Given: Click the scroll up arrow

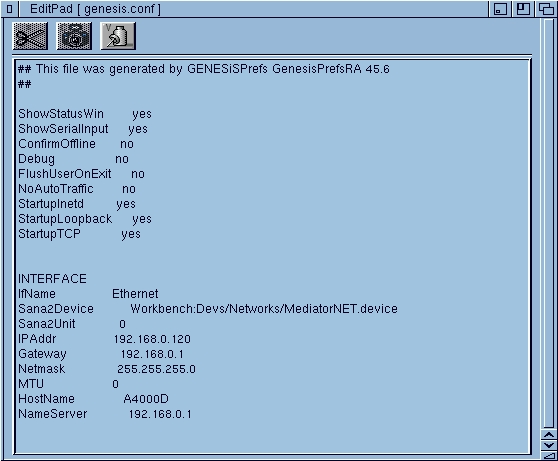Looking at the screenshot, I should point(548,435).
